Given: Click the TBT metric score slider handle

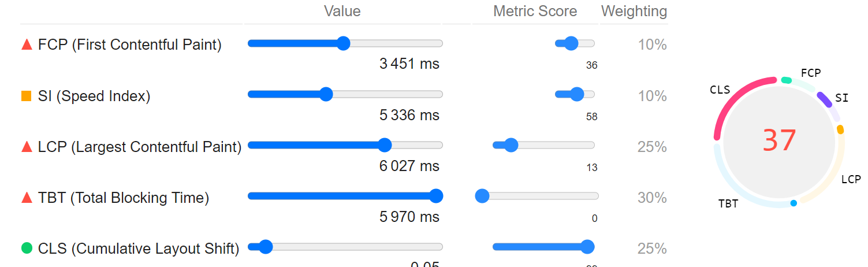Looking at the screenshot, I should 482,196.
